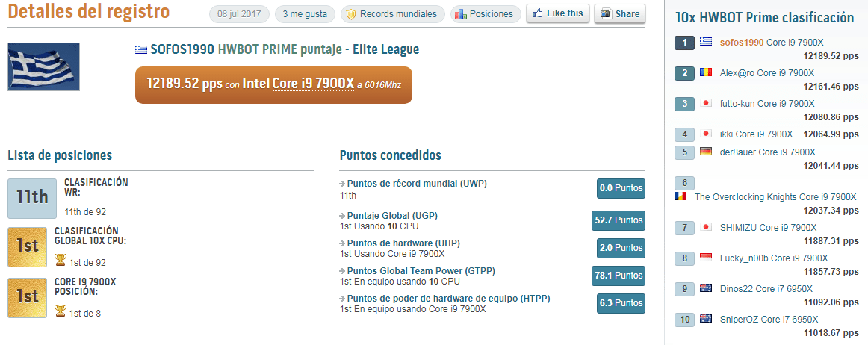Image resolution: width=868 pixels, height=345 pixels.
Task: Click Romanian flag beside The Overclocking Knights
Action: pos(681,196)
